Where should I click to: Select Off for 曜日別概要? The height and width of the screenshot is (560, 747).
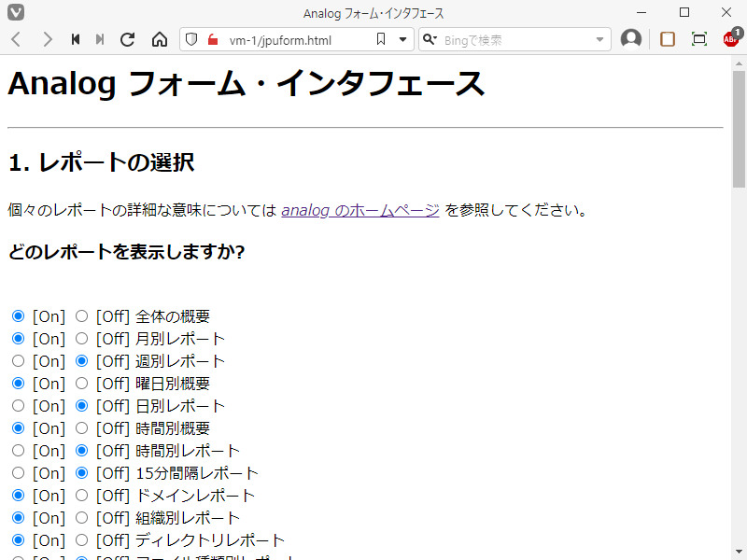pyautogui.click(x=82, y=384)
